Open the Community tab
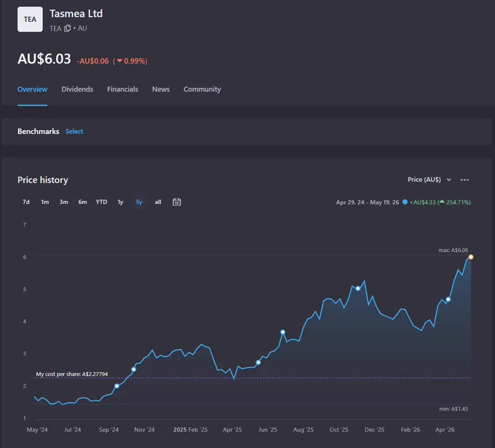 202,90
